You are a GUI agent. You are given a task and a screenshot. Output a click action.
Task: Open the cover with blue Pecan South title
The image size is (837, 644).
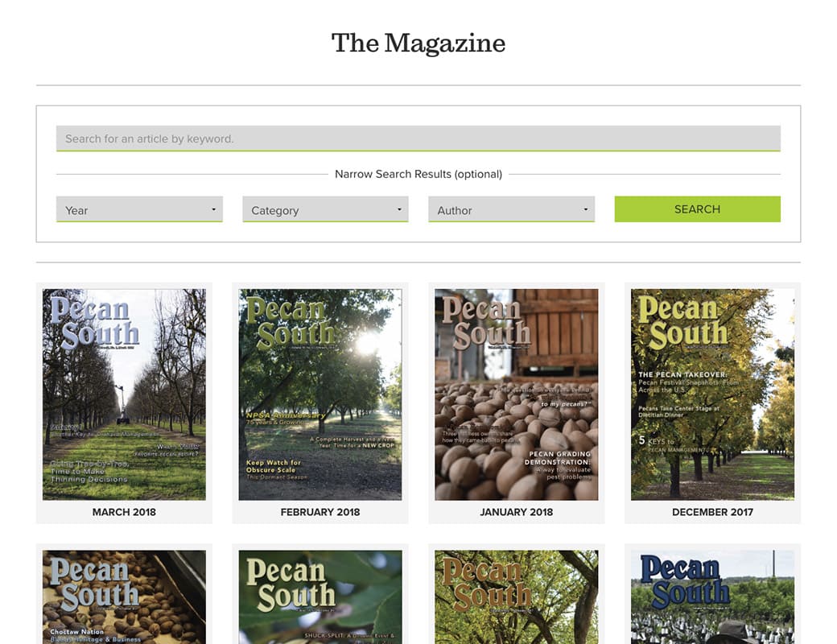click(x=712, y=597)
